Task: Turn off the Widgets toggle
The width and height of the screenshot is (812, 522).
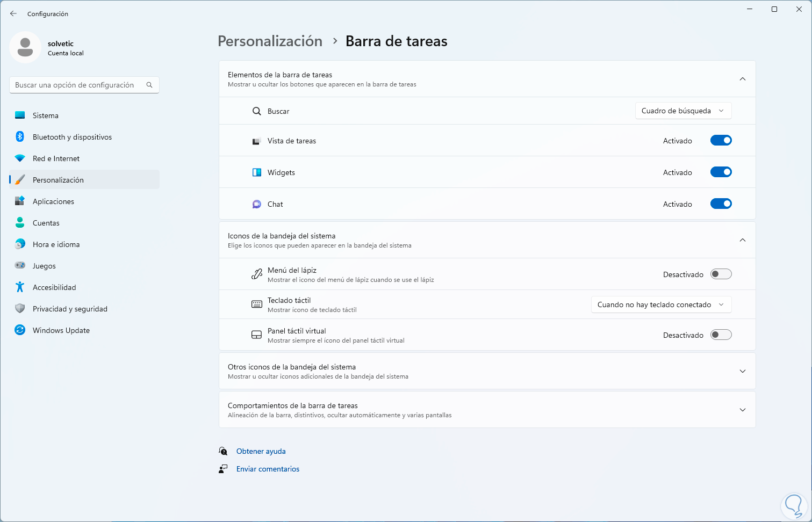Action: point(721,172)
